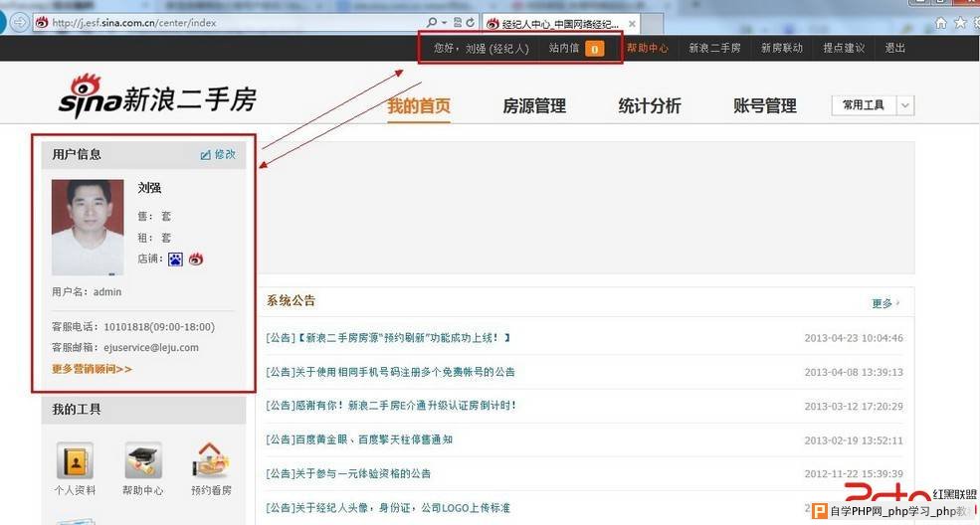Click the 我的工具 panel header
Image resolution: width=980 pixels, height=525 pixels.
point(143,410)
